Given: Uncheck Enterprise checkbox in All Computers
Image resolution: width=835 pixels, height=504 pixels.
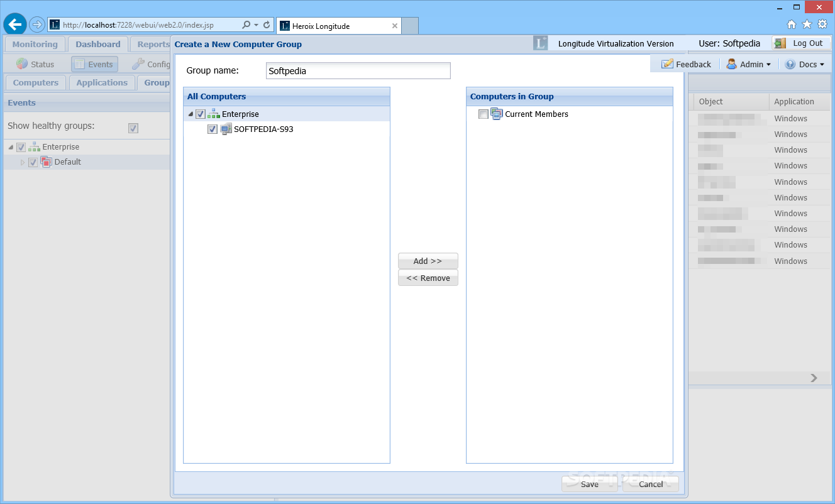Looking at the screenshot, I should [201, 114].
